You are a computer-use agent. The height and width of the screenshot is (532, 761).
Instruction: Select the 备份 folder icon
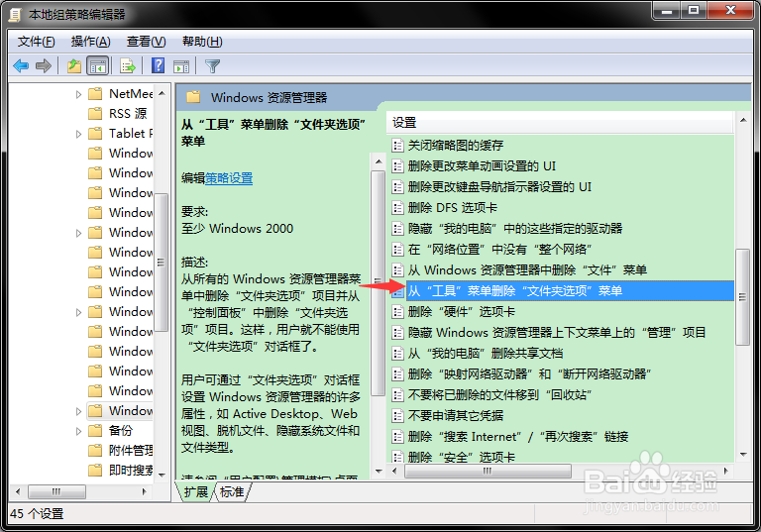pos(95,431)
